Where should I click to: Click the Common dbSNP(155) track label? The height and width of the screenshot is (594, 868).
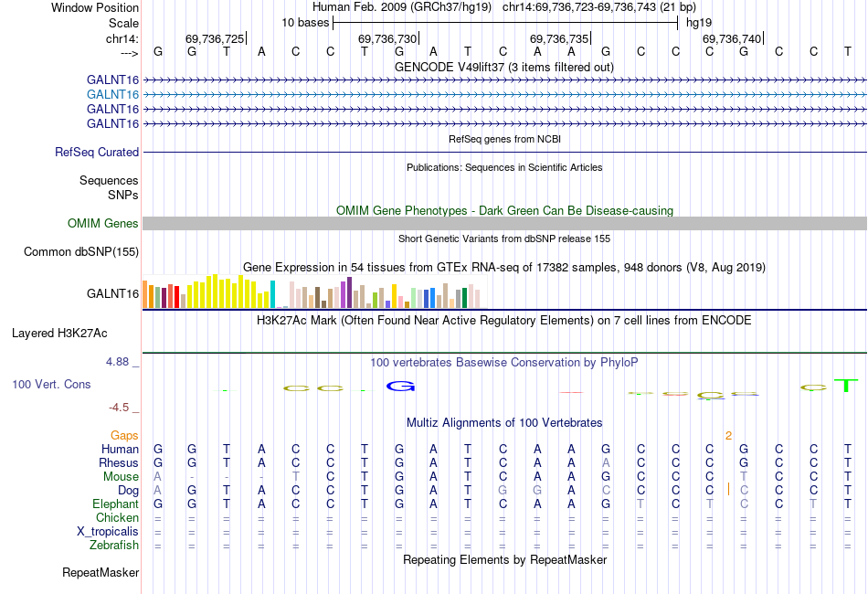tap(81, 252)
